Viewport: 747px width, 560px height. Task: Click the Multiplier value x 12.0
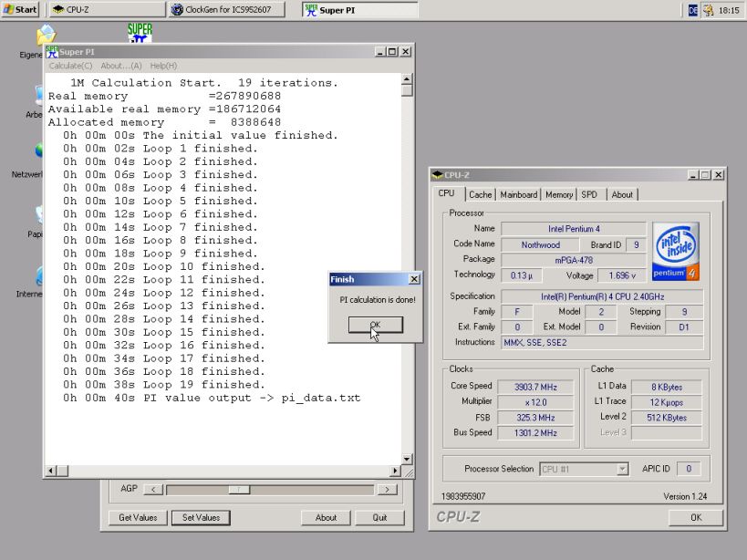click(535, 402)
